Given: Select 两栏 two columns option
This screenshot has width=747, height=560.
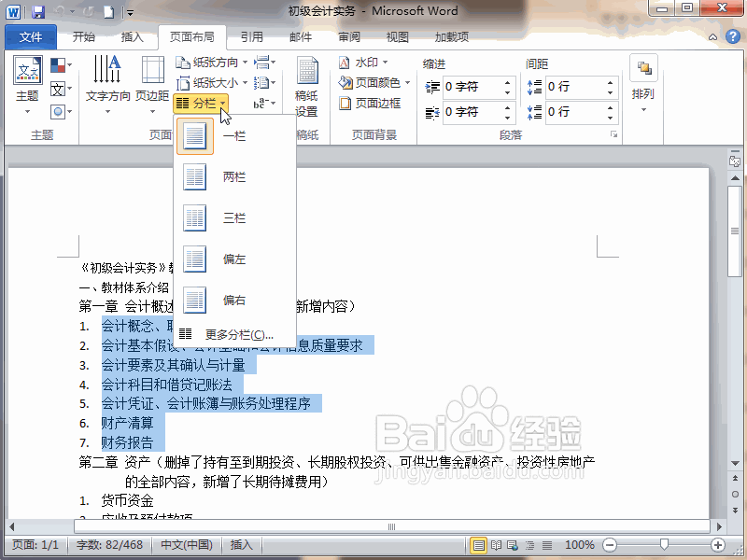Looking at the screenshot, I should (x=235, y=177).
